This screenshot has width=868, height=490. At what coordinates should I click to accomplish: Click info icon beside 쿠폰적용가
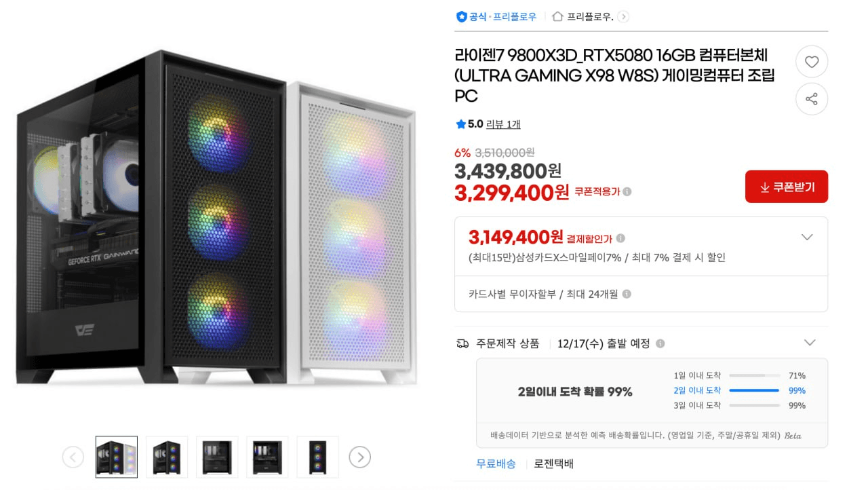(627, 192)
